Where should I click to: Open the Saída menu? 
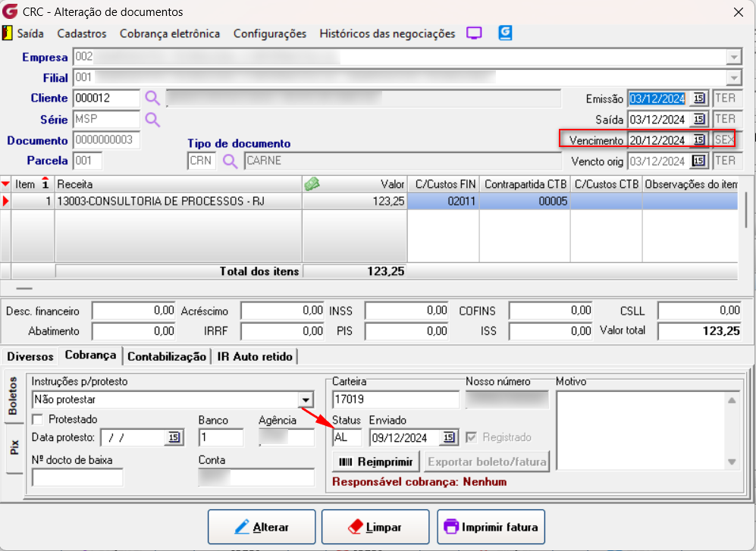30,34
